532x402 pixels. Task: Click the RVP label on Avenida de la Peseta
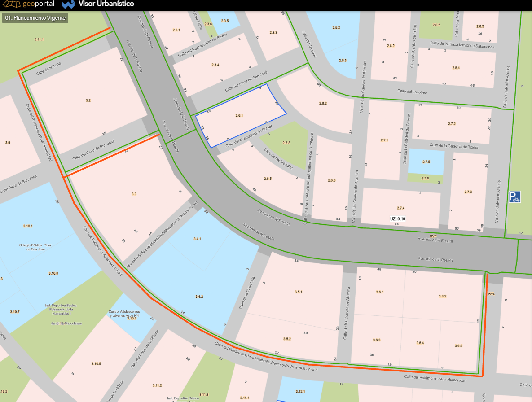[x=433, y=236]
